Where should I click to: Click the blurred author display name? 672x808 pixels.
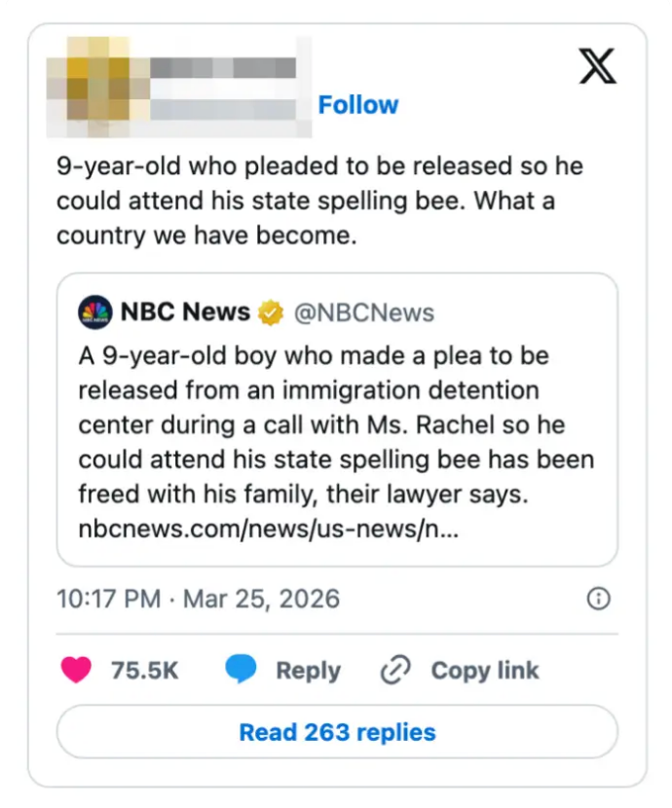[224, 68]
